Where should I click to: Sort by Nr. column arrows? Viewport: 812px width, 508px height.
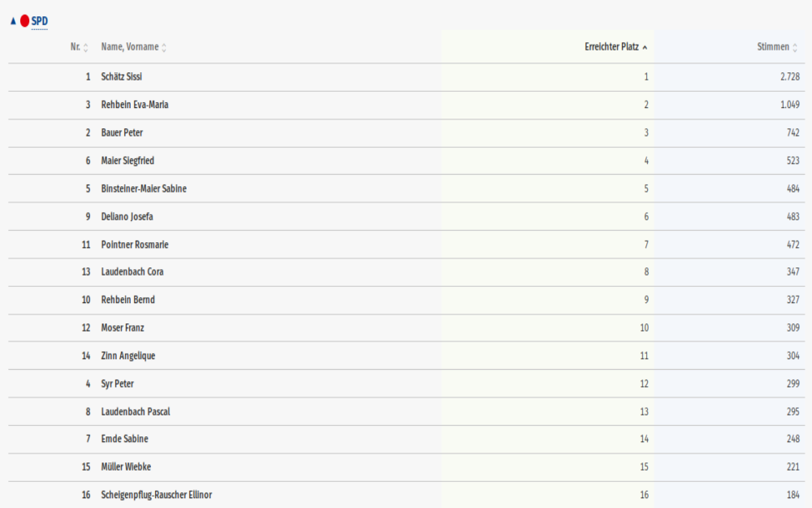click(x=86, y=47)
